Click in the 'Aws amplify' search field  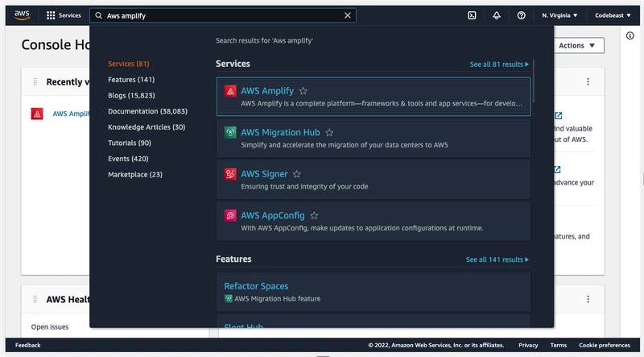tap(223, 15)
